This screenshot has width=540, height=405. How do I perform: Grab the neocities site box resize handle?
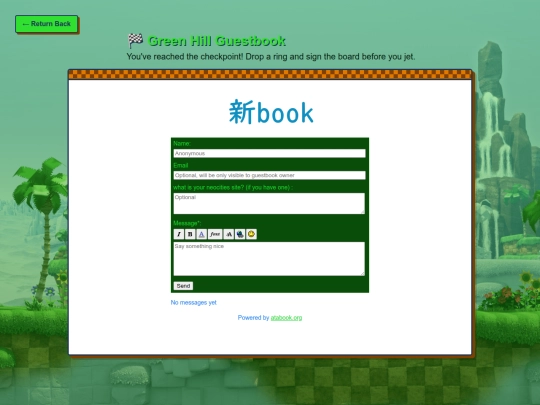point(362,211)
